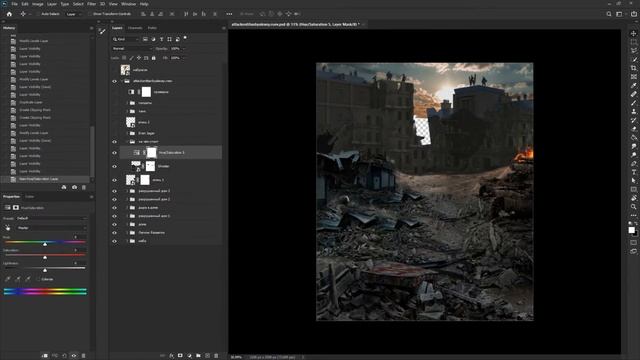The height and width of the screenshot is (360, 640).
Task: Click the open document title tab
Action: tap(296, 24)
